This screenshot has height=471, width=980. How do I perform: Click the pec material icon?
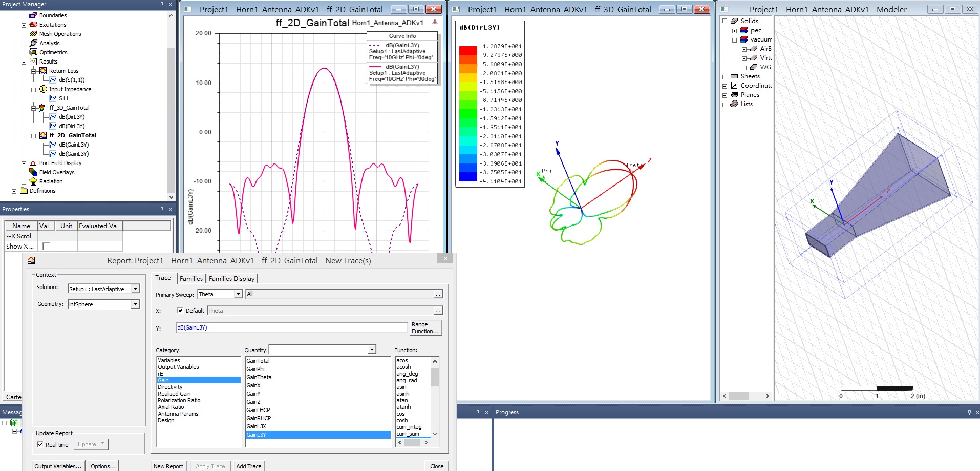tap(744, 30)
